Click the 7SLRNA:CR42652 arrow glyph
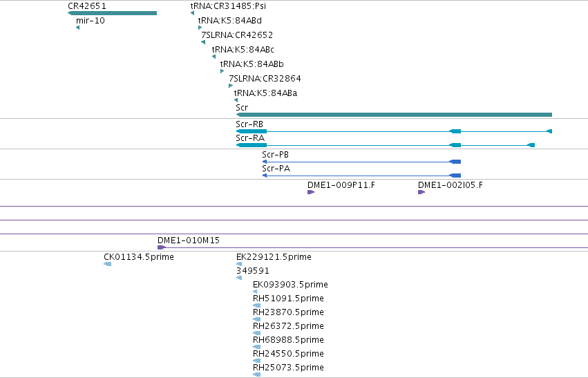This screenshot has height=378, width=588. (x=203, y=42)
